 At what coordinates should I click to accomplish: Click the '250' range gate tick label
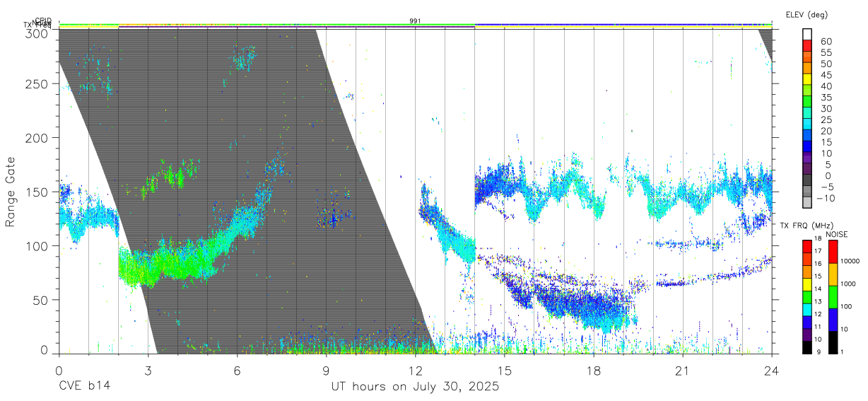point(37,83)
